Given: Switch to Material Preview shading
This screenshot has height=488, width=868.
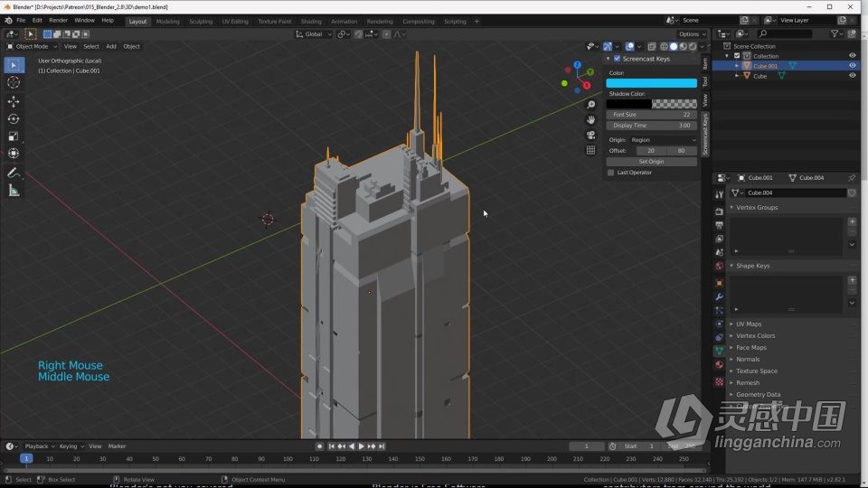Looking at the screenshot, I should click(x=684, y=46).
